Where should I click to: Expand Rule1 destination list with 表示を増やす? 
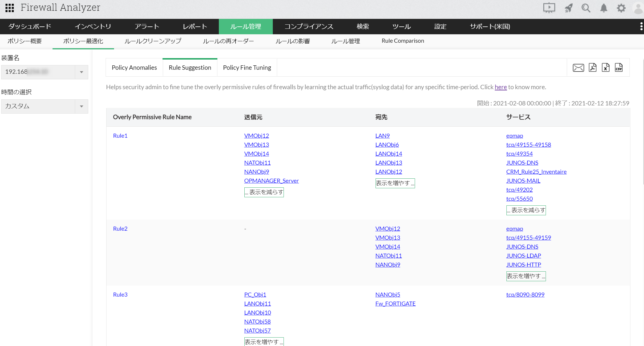(x=395, y=183)
